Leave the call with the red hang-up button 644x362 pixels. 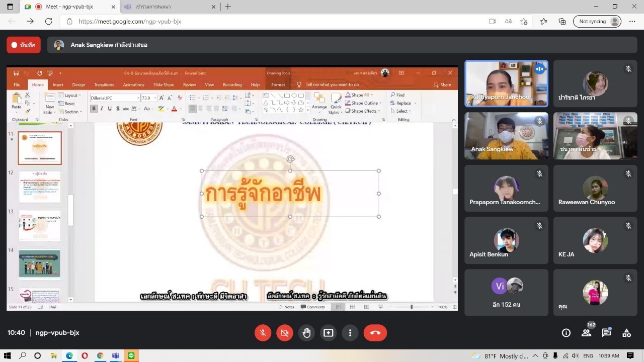pos(375,333)
